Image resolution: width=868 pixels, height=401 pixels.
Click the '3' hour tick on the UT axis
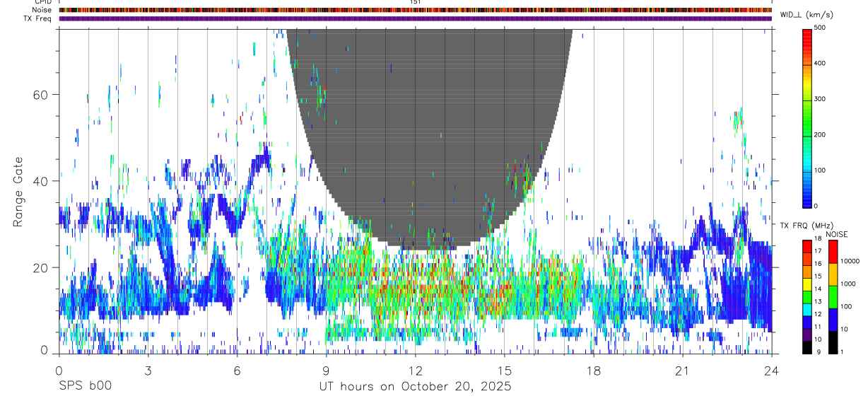(x=148, y=371)
